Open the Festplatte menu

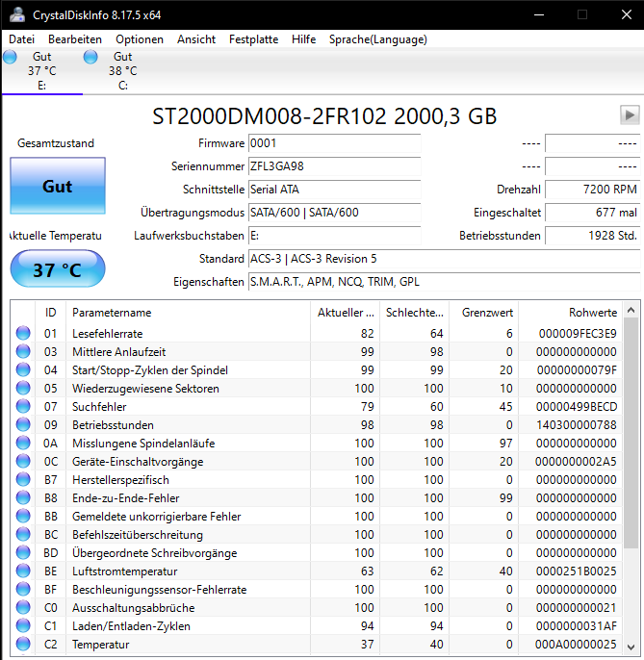(253, 39)
